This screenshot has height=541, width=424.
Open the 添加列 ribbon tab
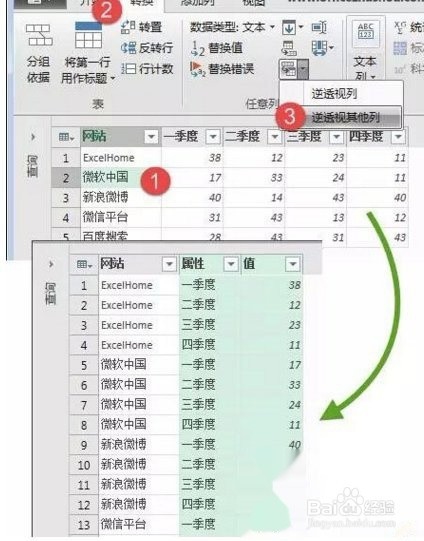pos(197,3)
